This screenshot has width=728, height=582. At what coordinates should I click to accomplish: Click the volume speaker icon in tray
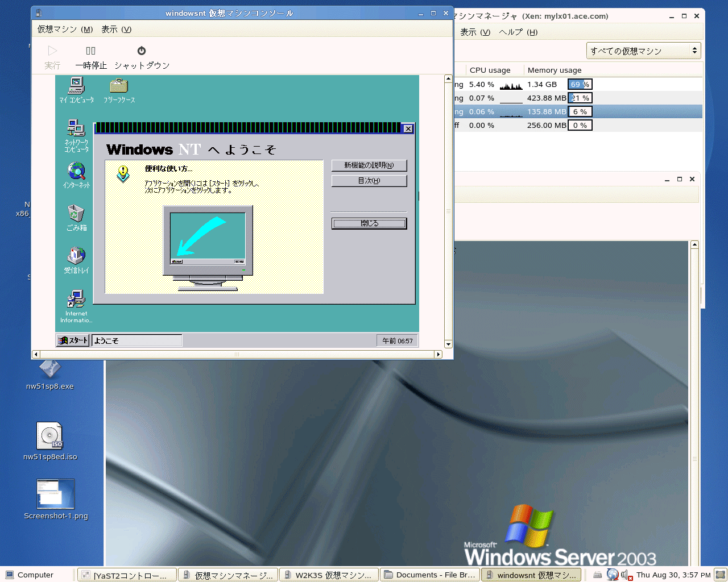point(626,575)
